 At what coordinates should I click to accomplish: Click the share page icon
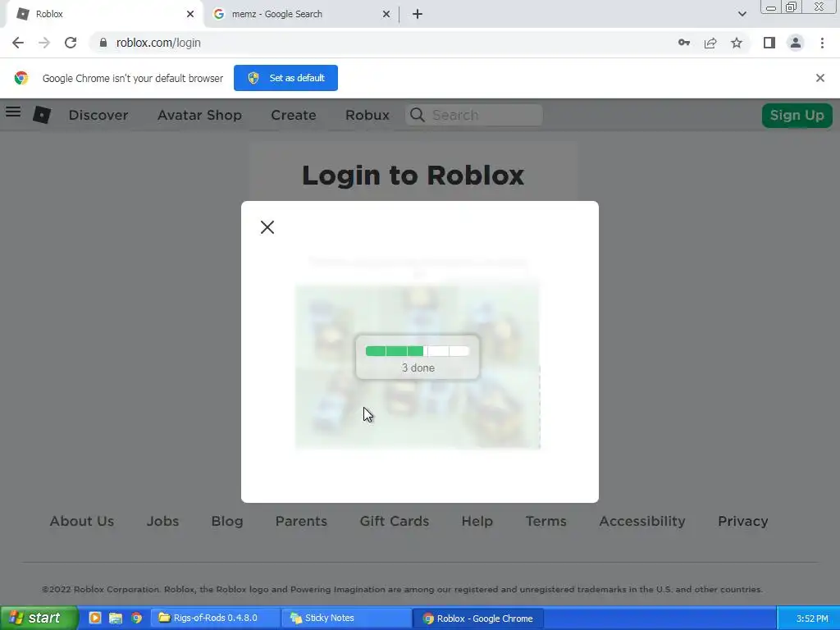click(x=710, y=43)
